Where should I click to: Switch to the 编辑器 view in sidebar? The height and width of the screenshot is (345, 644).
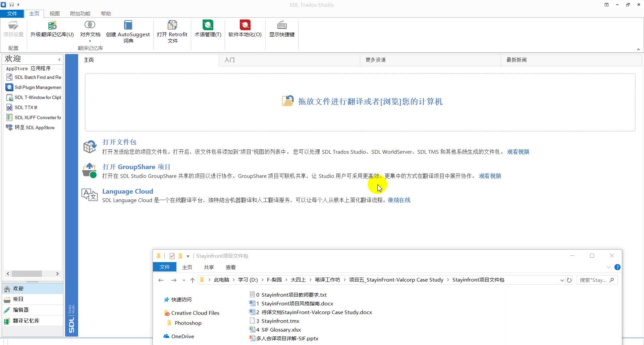click(20, 310)
